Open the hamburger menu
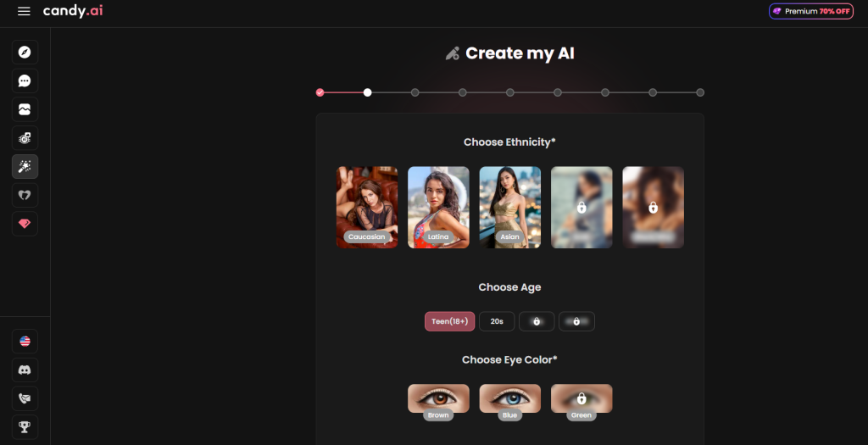The image size is (868, 445). click(x=24, y=11)
